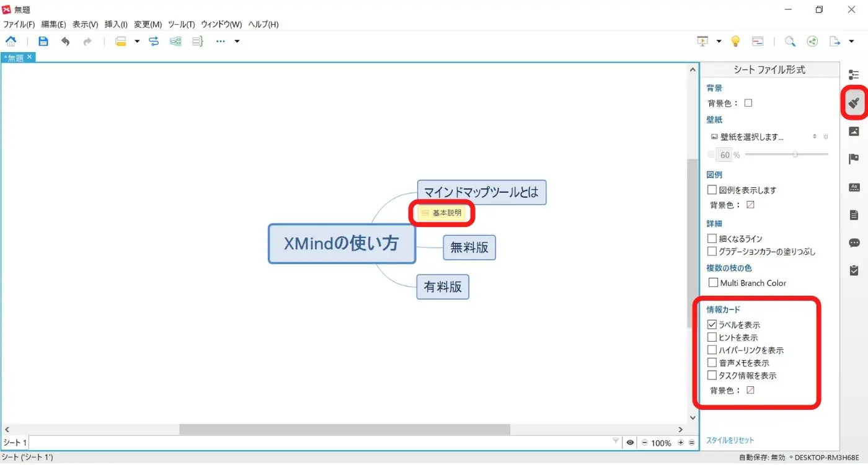The height and width of the screenshot is (465, 868).
Task: Pick the sheet 背景色 swatch under 背景
Action: pyautogui.click(x=748, y=103)
